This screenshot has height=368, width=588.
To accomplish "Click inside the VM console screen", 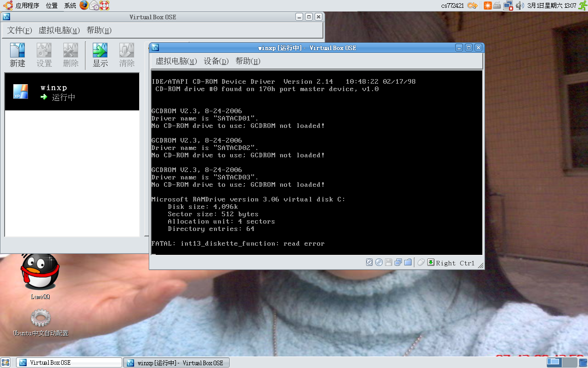I will click(x=317, y=163).
